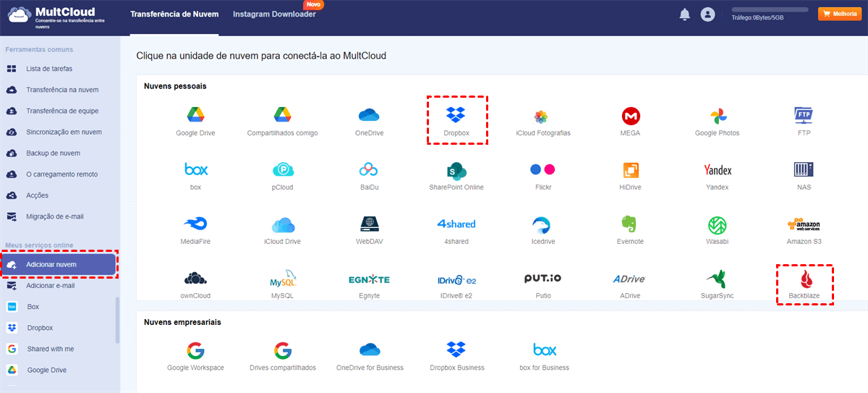This screenshot has height=393, width=868.
Task: Switch to Transferência de Nuvem tab
Action: tap(174, 14)
